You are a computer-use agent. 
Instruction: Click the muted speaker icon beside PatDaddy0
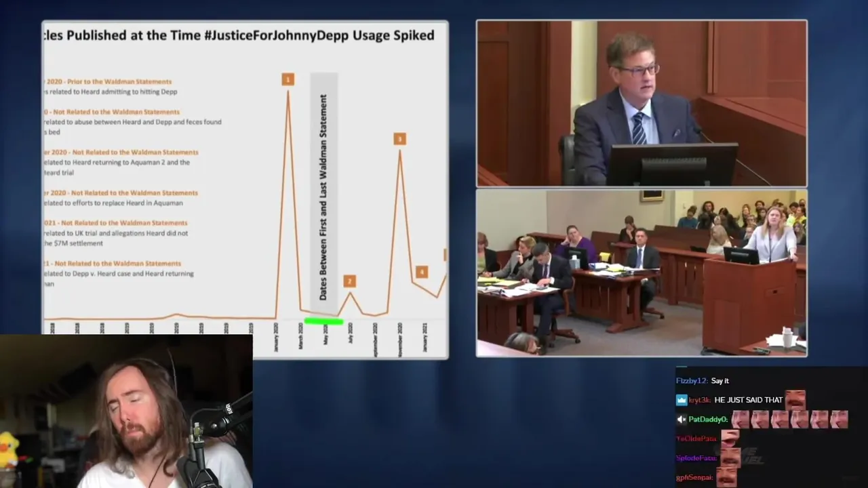tap(681, 420)
